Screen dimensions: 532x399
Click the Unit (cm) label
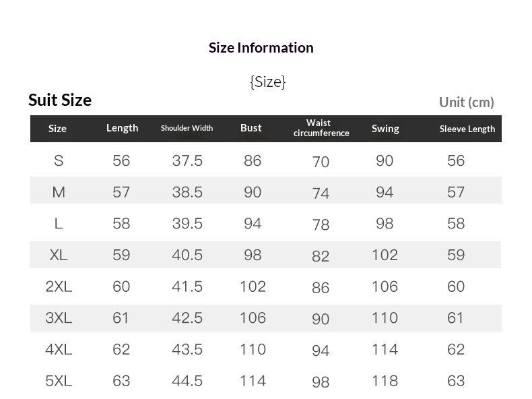[466, 102]
